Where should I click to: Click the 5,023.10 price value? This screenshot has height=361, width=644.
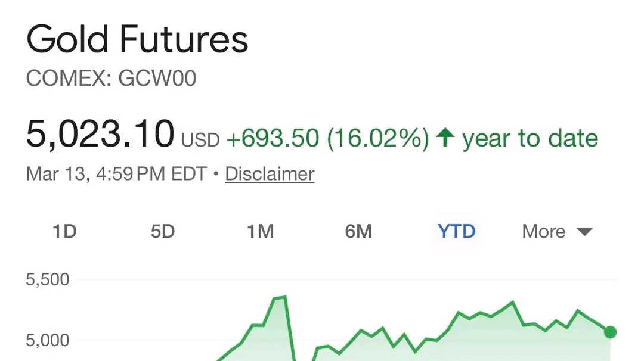tap(100, 133)
